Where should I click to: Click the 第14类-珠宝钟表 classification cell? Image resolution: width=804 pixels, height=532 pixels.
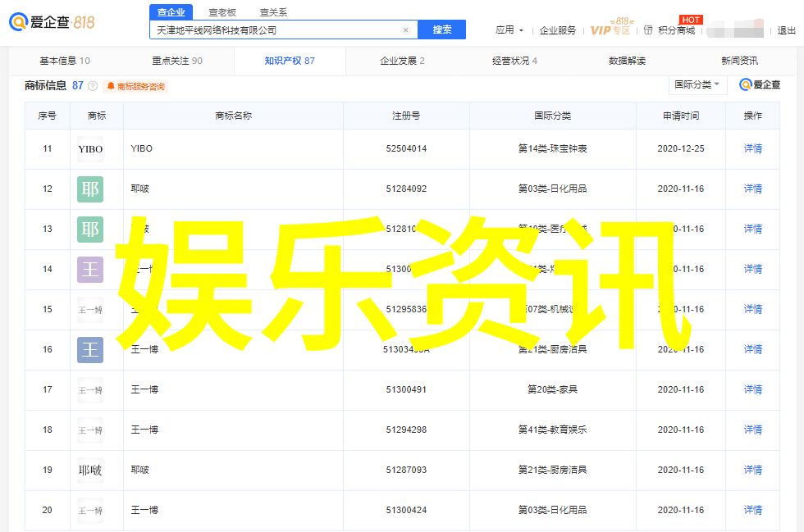tap(552, 148)
